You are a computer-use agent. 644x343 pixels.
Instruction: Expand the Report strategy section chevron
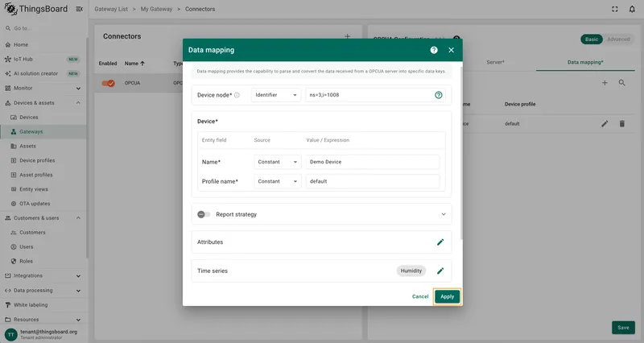pyautogui.click(x=444, y=214)
